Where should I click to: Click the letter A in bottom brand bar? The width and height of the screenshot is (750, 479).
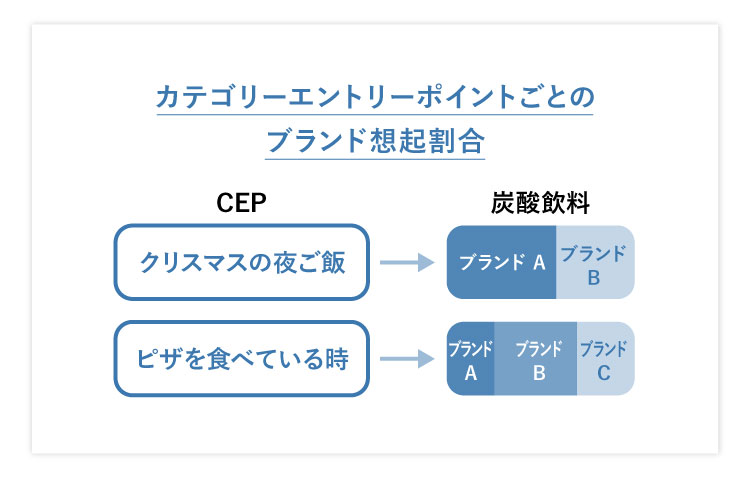tap(471, 373)
